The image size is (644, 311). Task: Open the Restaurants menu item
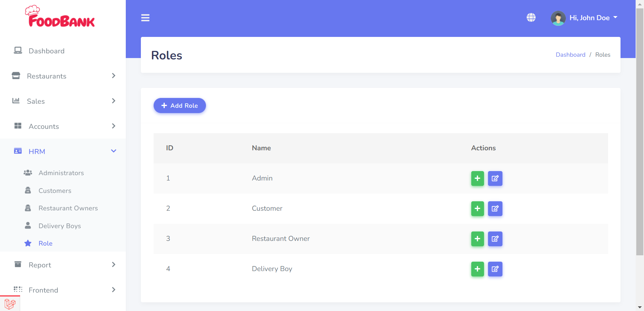pyautogui.click(x=47, y=76)
